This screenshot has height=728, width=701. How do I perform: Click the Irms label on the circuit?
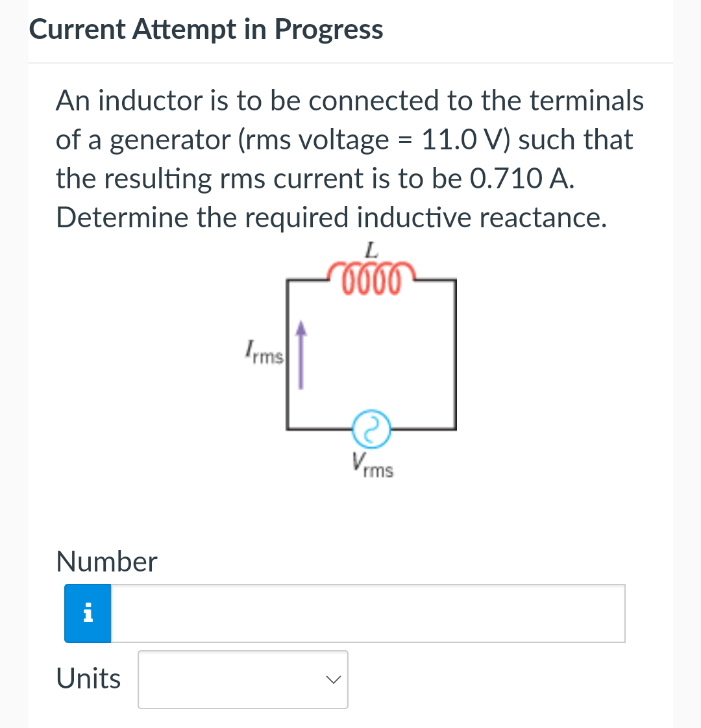pos(264,351)
